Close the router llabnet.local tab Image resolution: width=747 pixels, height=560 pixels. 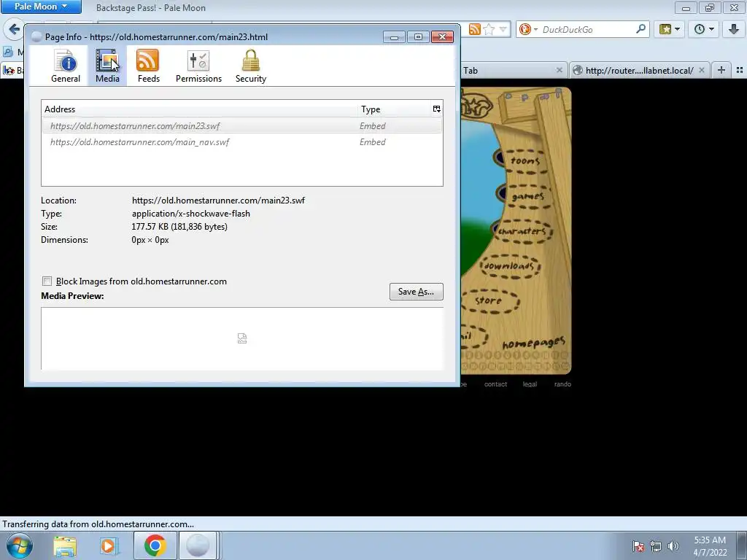coord(701,70)
